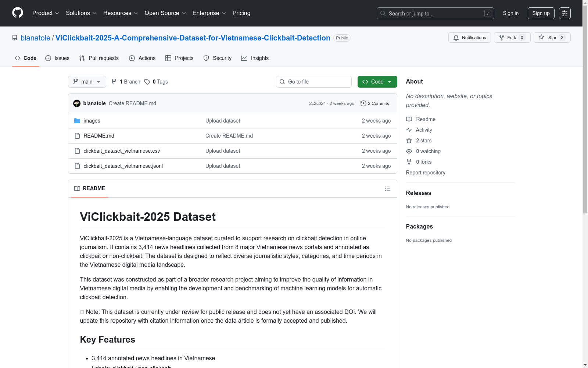Click the Sign up button

(x=541, y=13)
